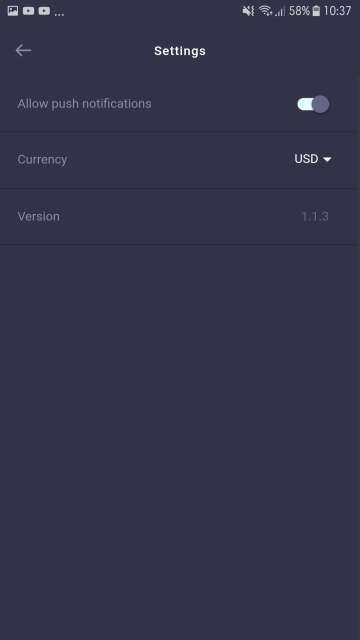Go back using the arrow icon
Image resolution: width=360 pixels, height=640 pixels.
coord(23,50)
